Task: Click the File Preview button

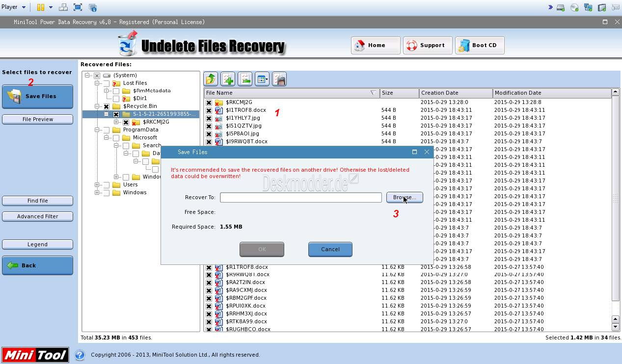Action: tap(37, 119)
